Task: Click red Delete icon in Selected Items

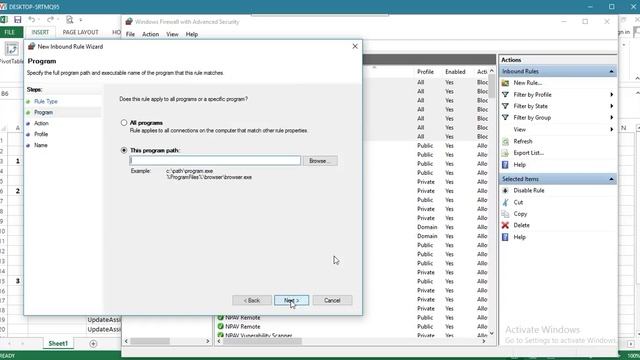Action: pyautogui.click(x=505, y=225)
